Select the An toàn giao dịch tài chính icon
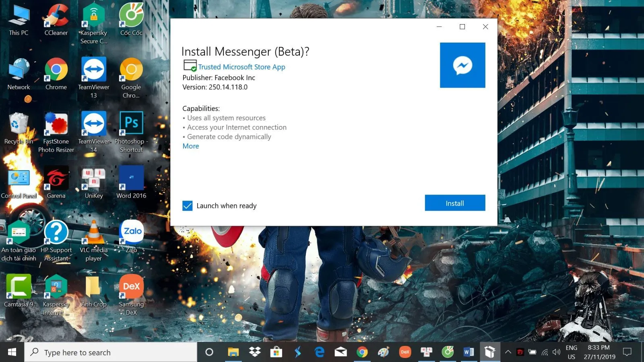 [x=19, y=241]
